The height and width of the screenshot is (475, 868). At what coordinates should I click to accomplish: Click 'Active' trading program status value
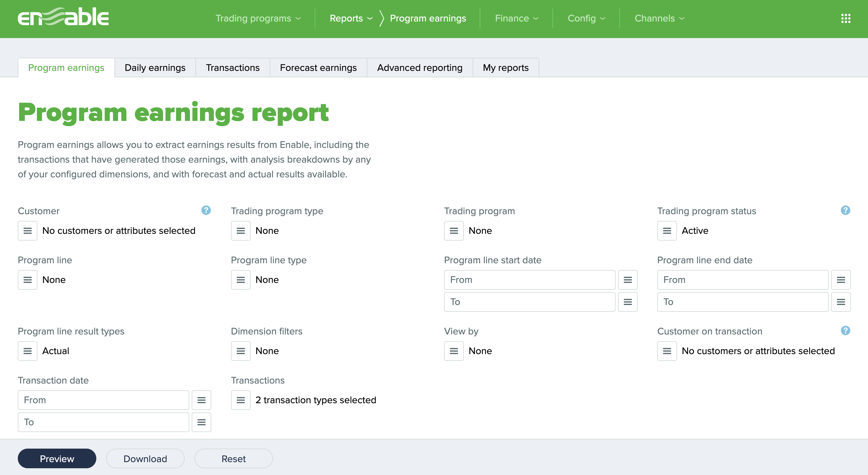click(695, 230)
